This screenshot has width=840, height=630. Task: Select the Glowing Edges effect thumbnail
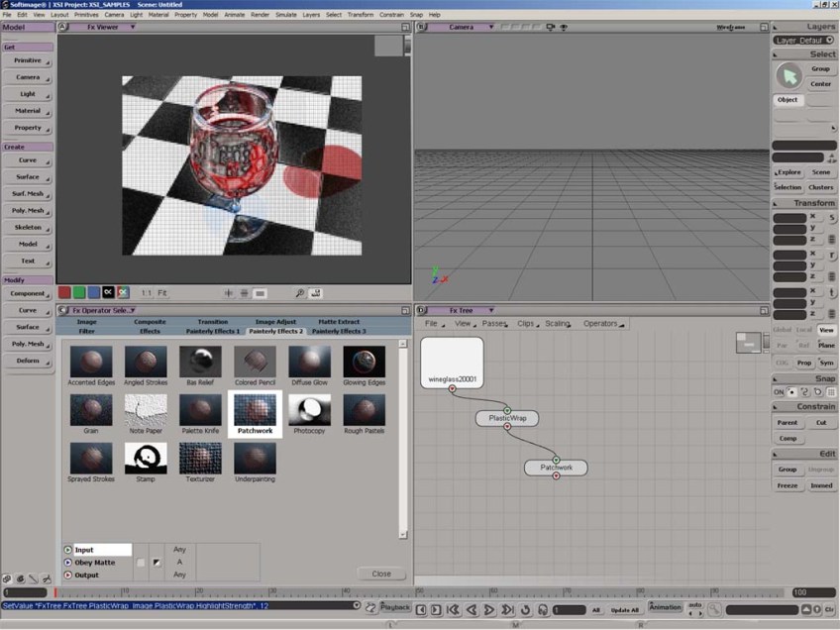(x=364, y=363)
